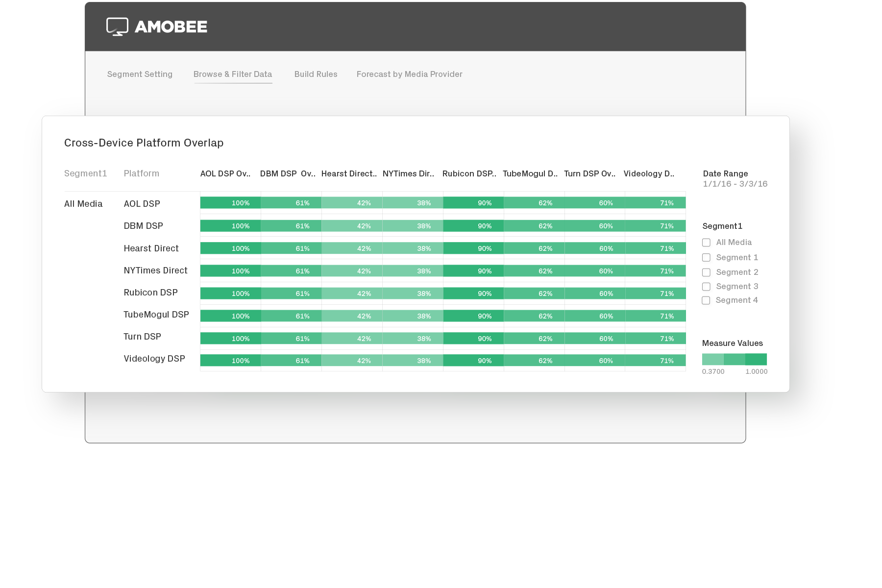
Task: Click the 100% cell in Videology DSP row
Action: coord(230,361)
